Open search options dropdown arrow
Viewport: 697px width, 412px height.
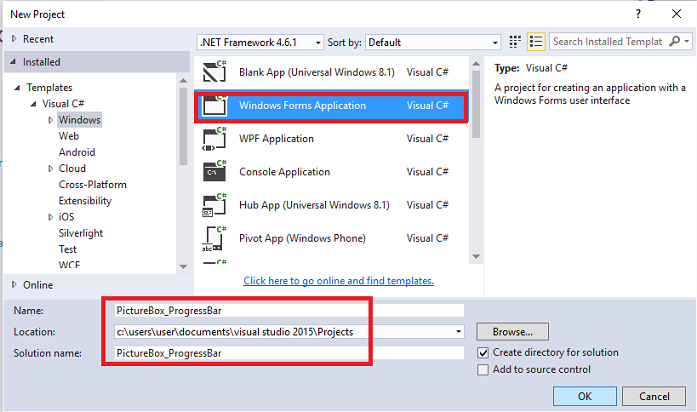point(687,41)
